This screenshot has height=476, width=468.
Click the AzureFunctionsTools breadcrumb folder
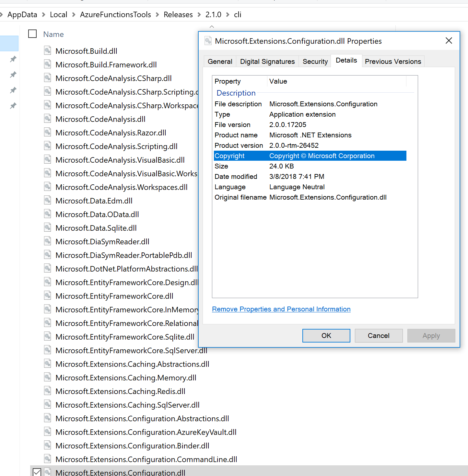click(x=115, y=15)
